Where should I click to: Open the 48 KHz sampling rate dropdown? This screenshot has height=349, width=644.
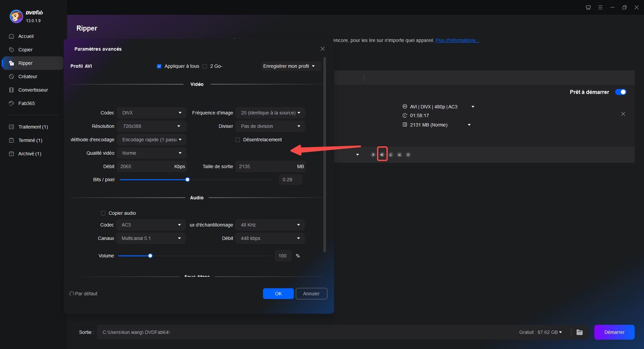270,225
